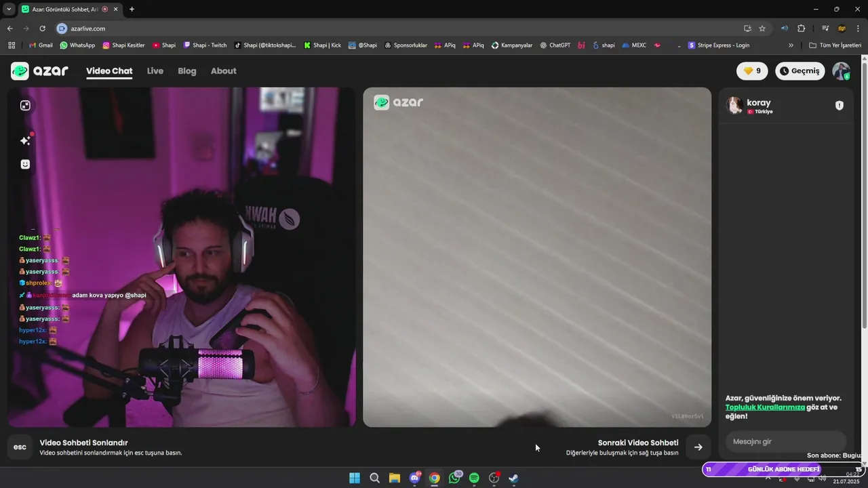This screenshot has height=488, width=868.
Task: Click in the Mesajını gir message field
Action: (x=785, y=442)
